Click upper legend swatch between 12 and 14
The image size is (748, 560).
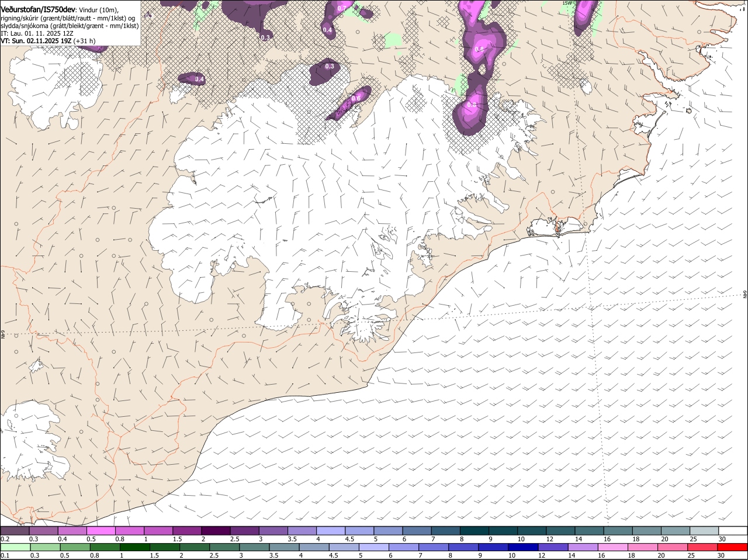[560, 531]
